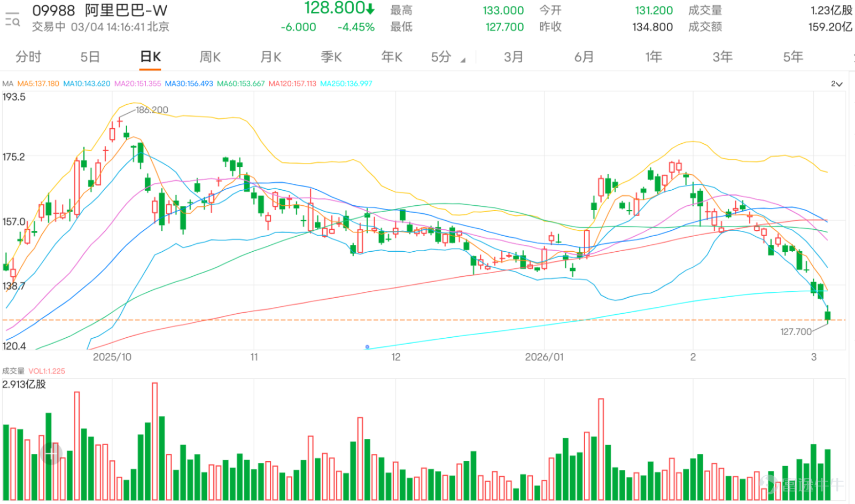Select the 5年 time range

[793, 57]
